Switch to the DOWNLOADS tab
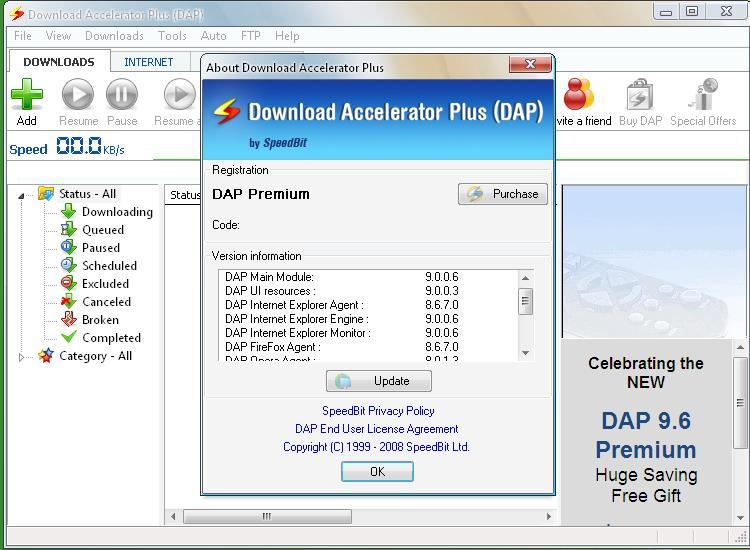 click(59, 62)
